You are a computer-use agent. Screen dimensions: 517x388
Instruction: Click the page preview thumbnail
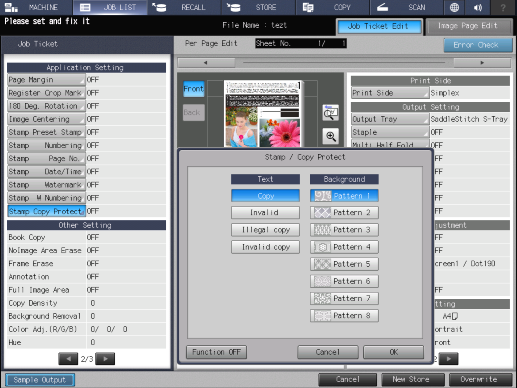pyautogui.click(x=263, y=113)
